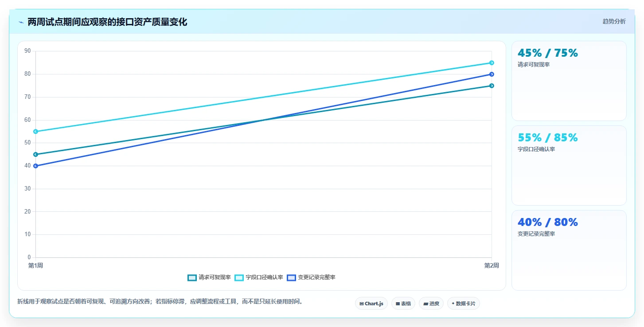Toggle the 请求可复现率 legend entry

pos(209,277)
